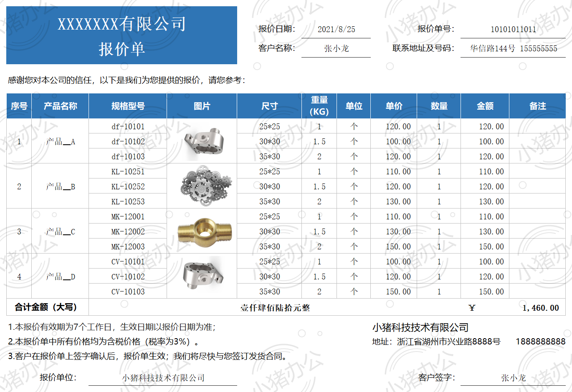Select cell df-10103

point(128,156)
